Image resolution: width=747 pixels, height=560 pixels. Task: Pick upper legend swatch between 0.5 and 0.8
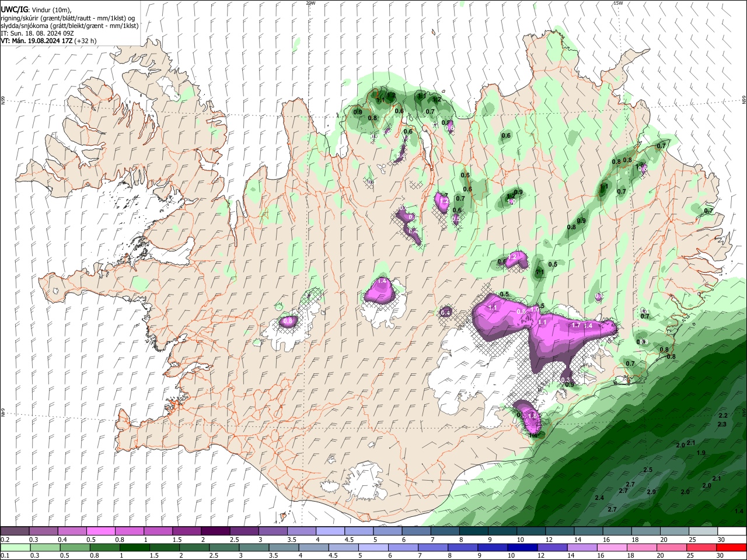click(101, 531)
